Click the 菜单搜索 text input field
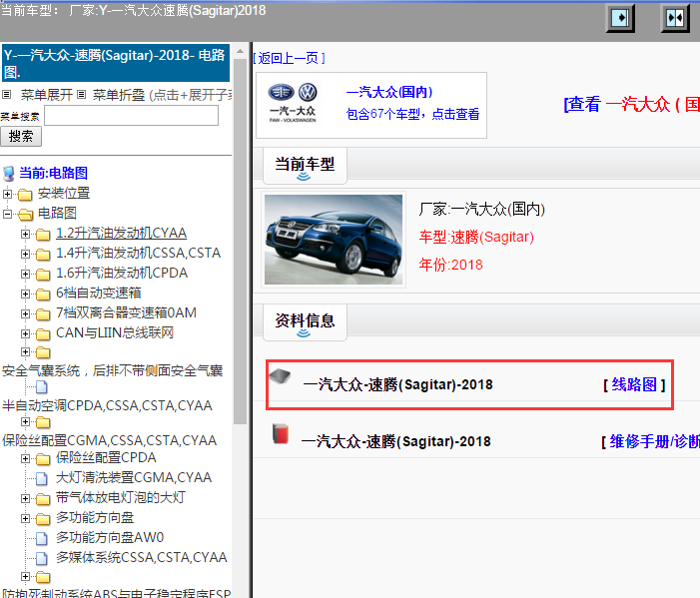Screen dimensions: 700x598 tap(131, 116)
